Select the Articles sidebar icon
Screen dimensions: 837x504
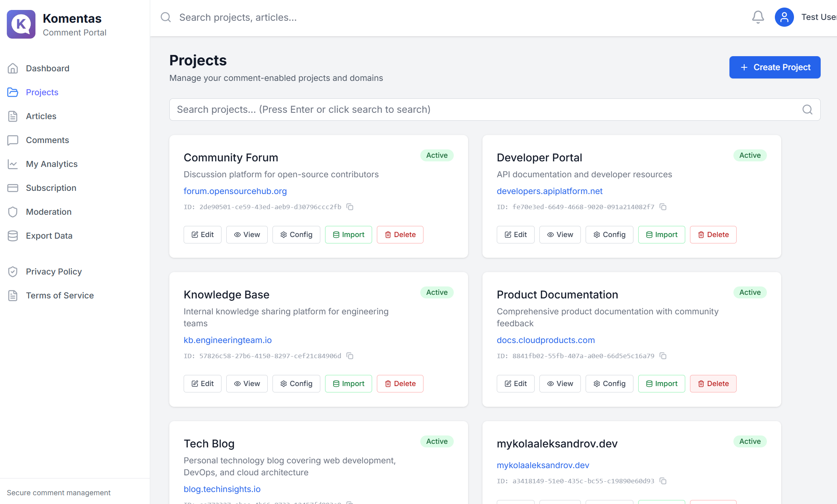coord(13,116)
